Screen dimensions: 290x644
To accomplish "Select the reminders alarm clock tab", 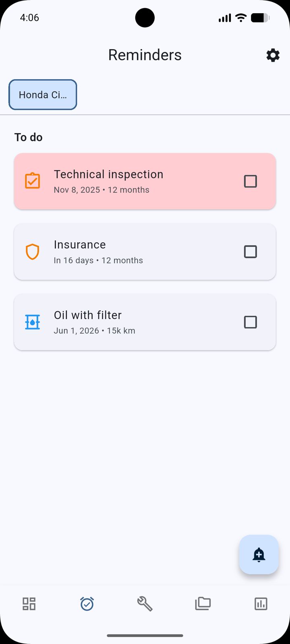I will pos(87,604).
